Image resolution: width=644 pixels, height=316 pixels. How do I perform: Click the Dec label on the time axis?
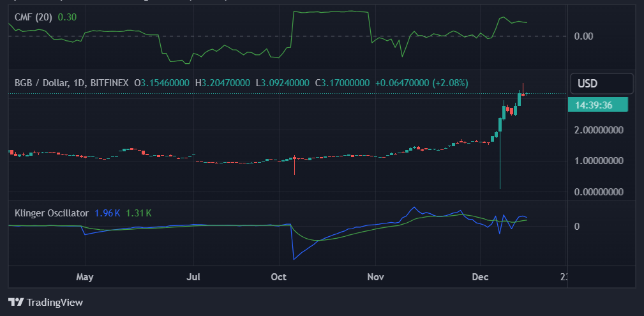click(x=480, y=277)
